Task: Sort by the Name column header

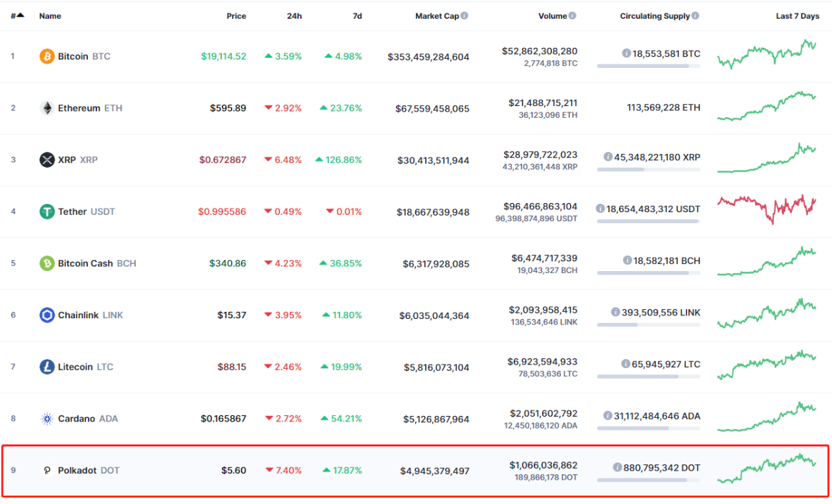Action: (x=50, y=16)
